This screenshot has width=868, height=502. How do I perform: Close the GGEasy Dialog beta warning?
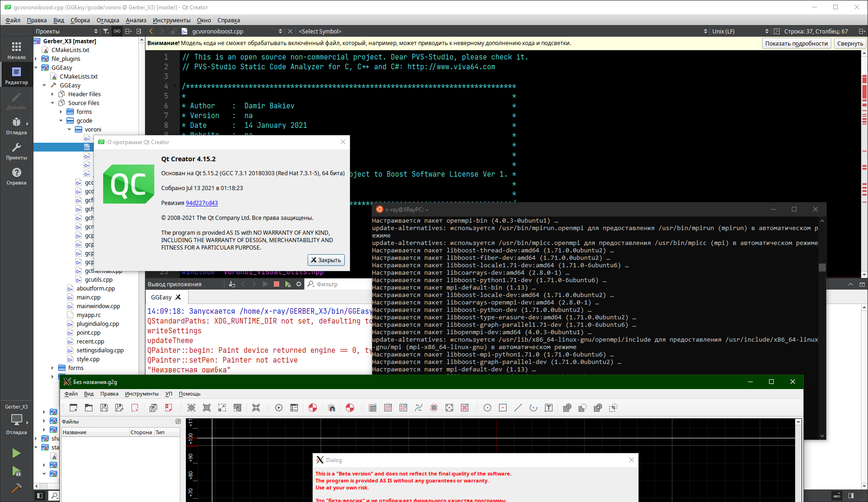631,460
